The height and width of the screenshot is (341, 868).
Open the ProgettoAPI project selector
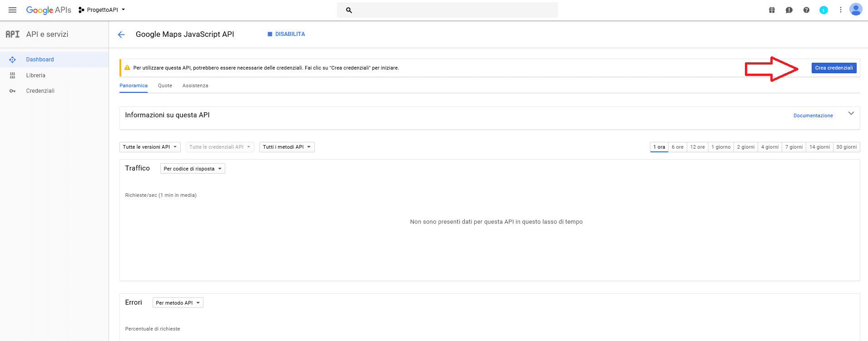(x=102, y=10)
